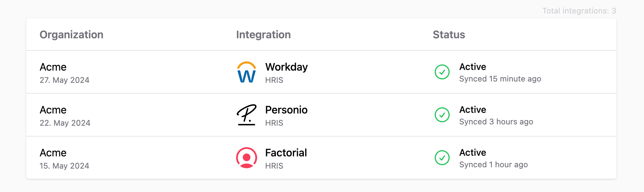
Task: Click Acme organization dated 27. May 2024
Action: pyautogui.click(x=53, y=67)
